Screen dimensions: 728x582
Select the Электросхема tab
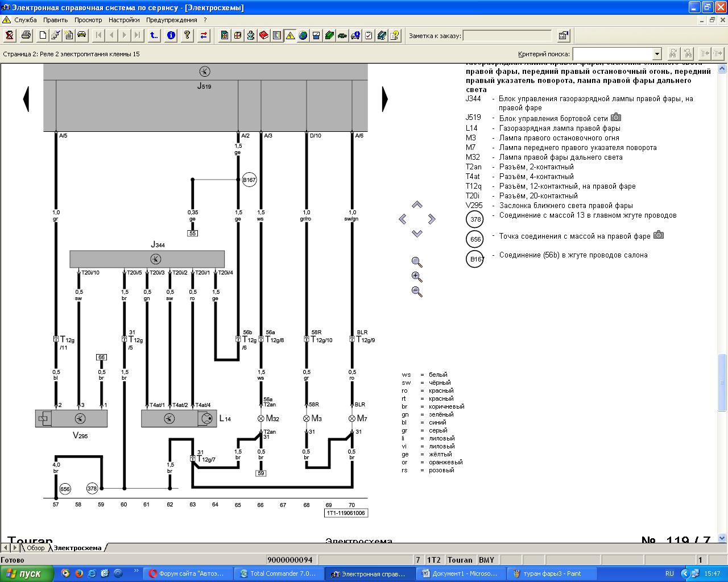click(77, 548)
